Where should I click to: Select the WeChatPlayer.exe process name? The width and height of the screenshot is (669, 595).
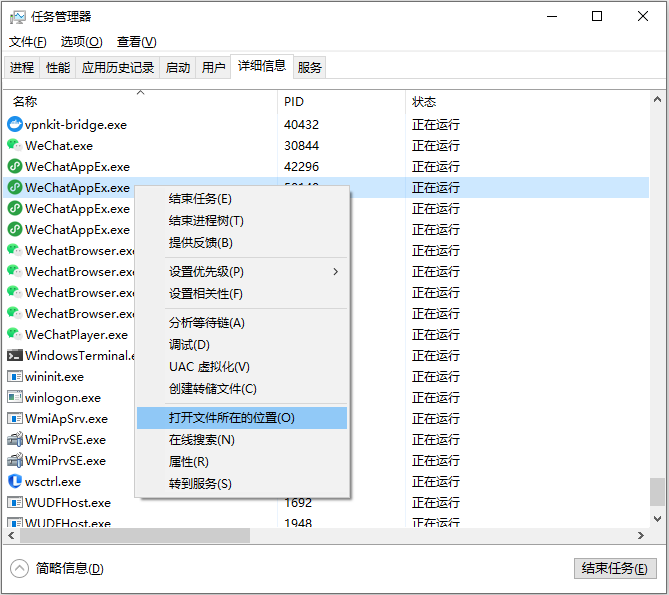[76, 334]
